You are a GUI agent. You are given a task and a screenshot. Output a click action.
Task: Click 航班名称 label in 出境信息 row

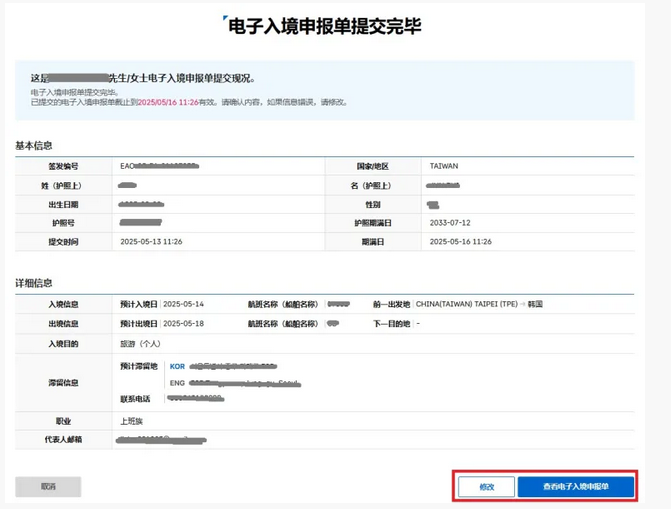pyautogui.click(x=283, y=324)
